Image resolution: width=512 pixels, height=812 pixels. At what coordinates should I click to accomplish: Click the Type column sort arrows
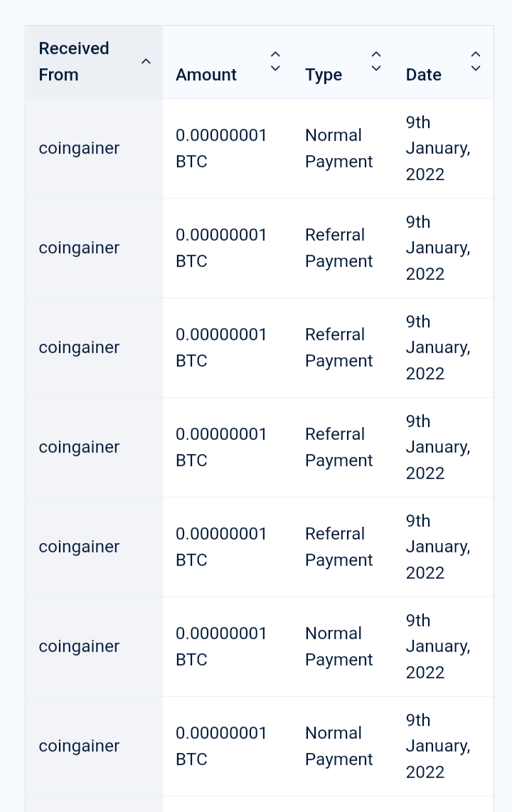376,61
